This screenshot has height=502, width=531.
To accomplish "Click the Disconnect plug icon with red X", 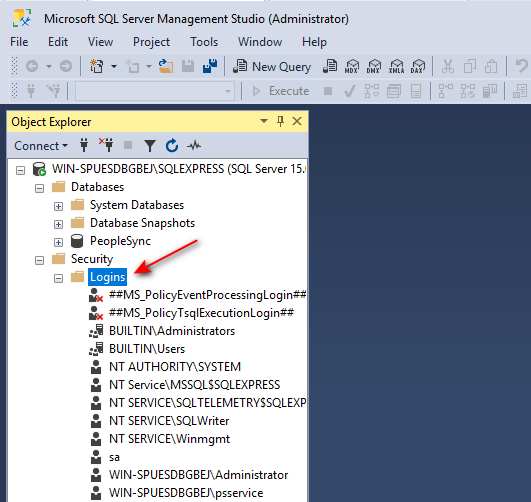I will click(x=106, y=145).
